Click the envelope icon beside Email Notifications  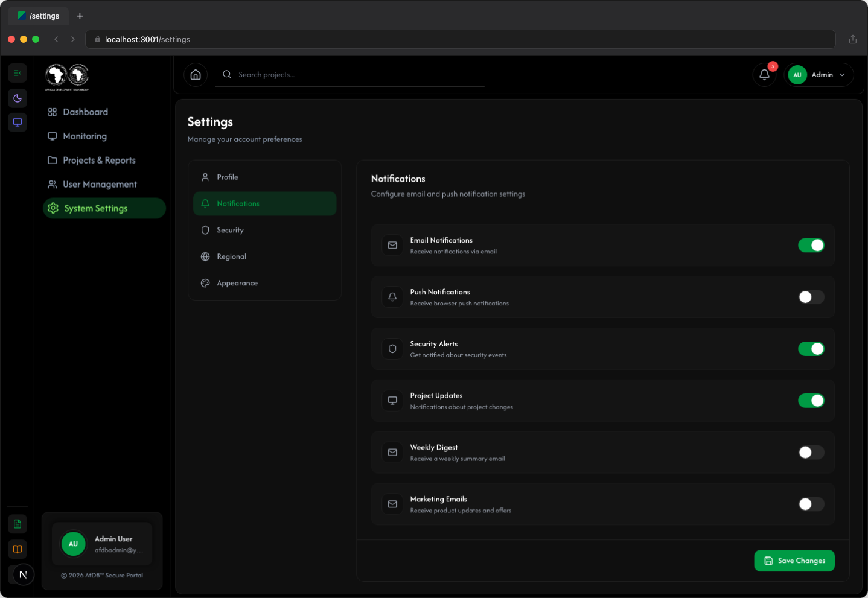(392, 245)
